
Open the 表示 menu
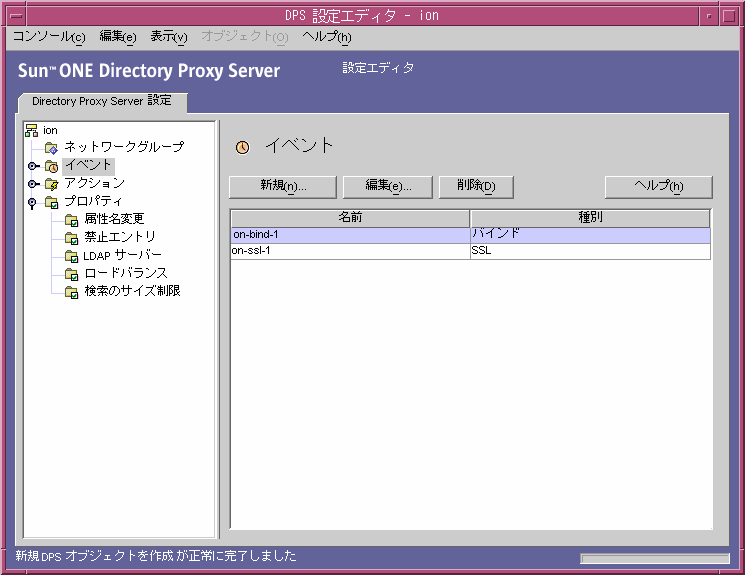pyautogui.click(x=169, y=37)
